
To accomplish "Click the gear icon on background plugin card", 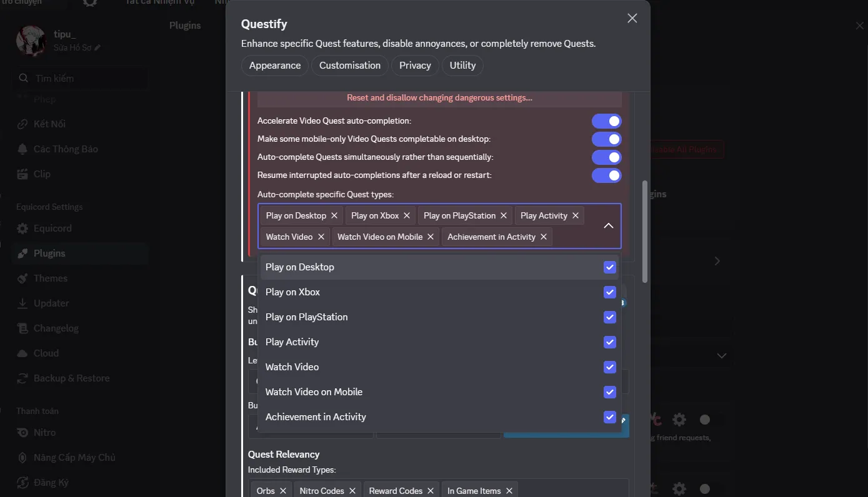I will coord(679,420).
